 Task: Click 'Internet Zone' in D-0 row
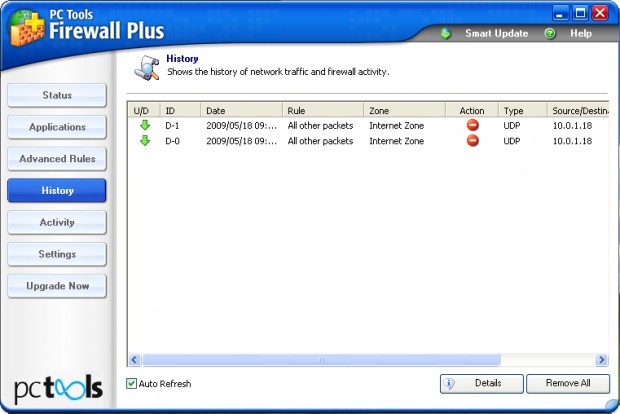pyautogui.click(x=397, y=141)
